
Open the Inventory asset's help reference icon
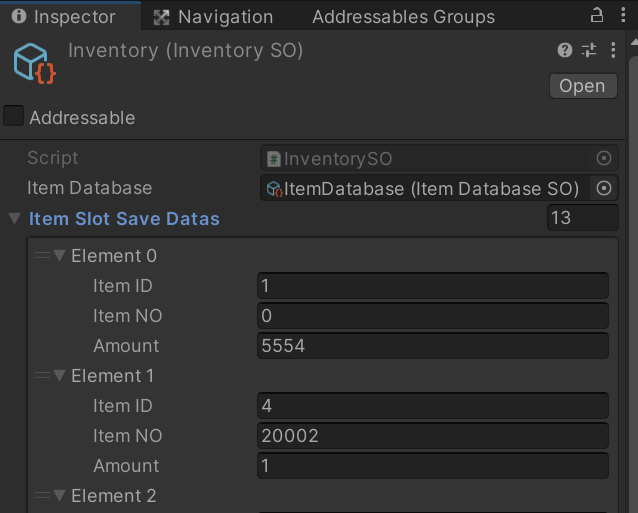[565, 50]
